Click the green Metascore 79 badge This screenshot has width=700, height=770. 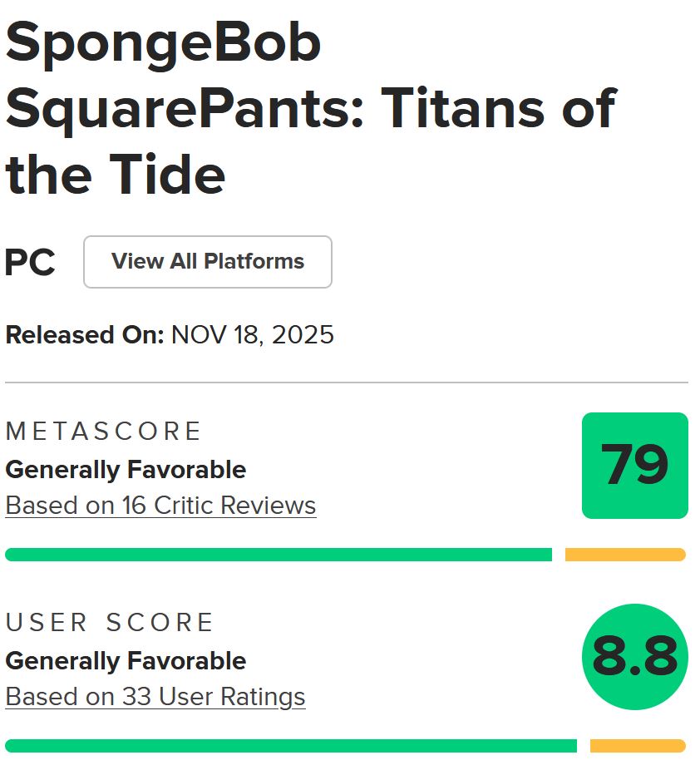(633, 466)
